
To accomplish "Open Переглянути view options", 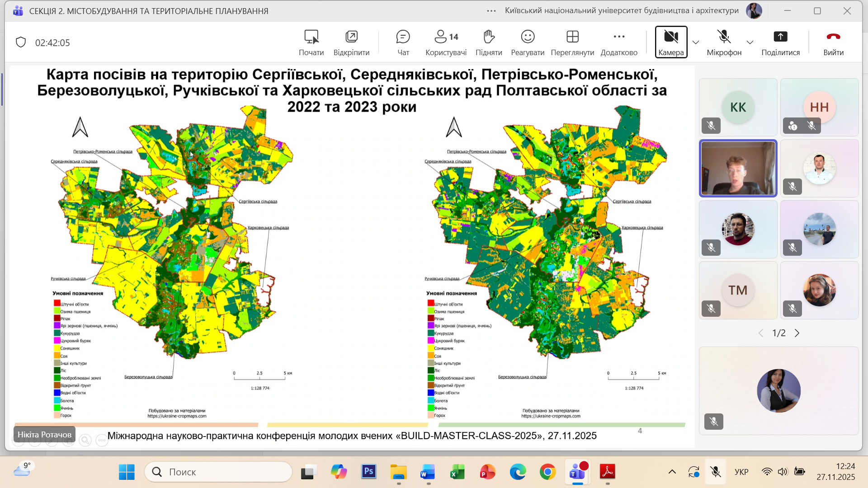I will 572,43.
